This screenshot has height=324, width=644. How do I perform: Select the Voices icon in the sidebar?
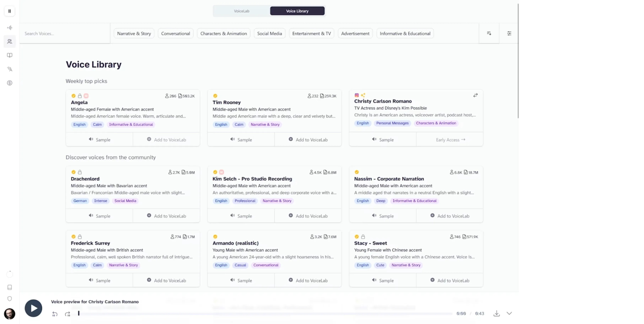click(x=9, y=41)
